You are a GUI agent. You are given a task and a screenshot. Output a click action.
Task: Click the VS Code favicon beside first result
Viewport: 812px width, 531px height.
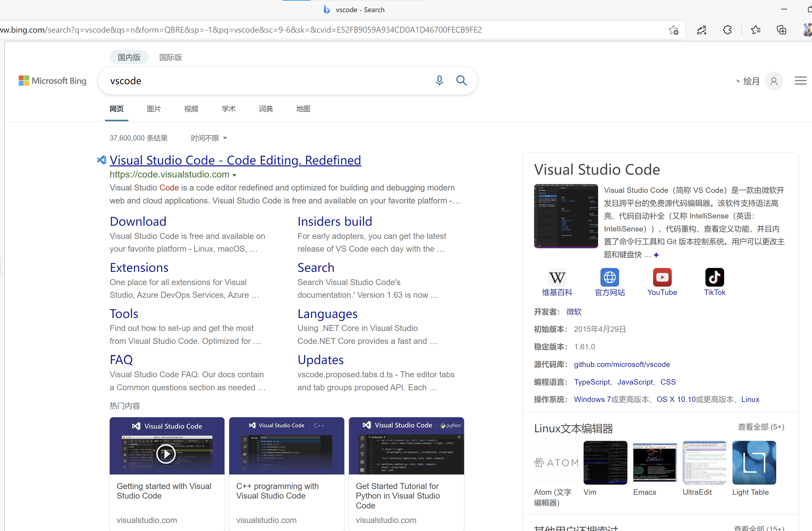(101, 160)
